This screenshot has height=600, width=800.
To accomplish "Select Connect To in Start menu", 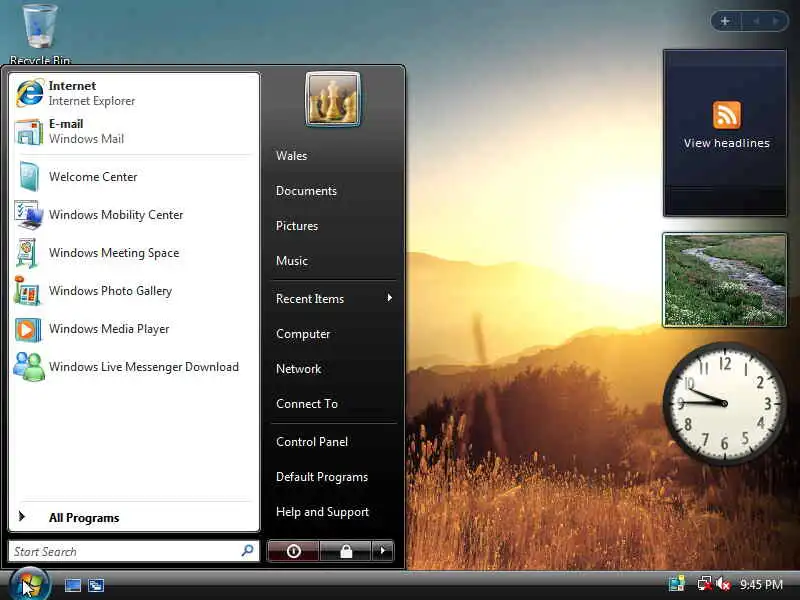I will pos(307,404).
